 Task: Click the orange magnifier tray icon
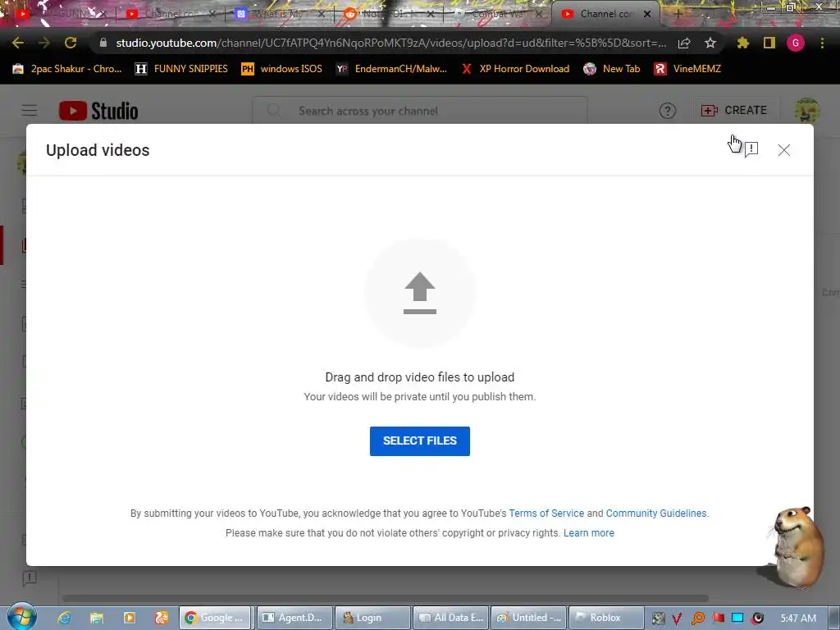697,619
